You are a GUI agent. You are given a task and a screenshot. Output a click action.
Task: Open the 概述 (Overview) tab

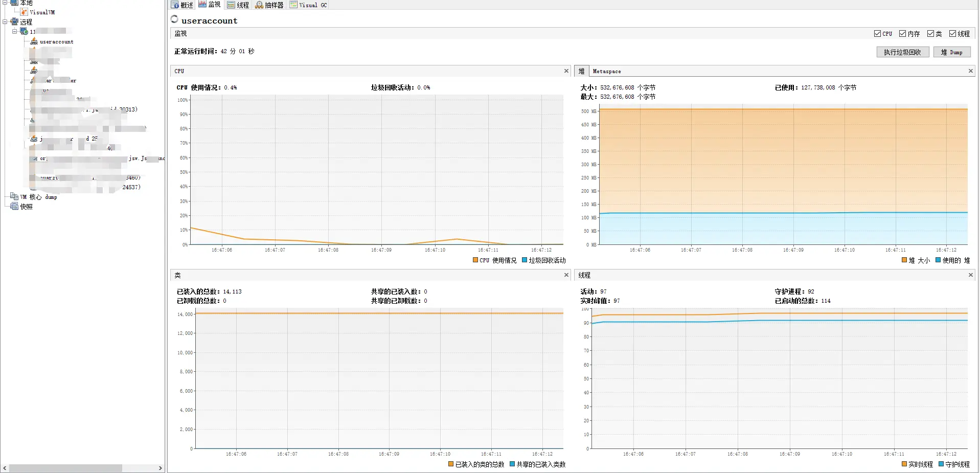coord(182,5)
